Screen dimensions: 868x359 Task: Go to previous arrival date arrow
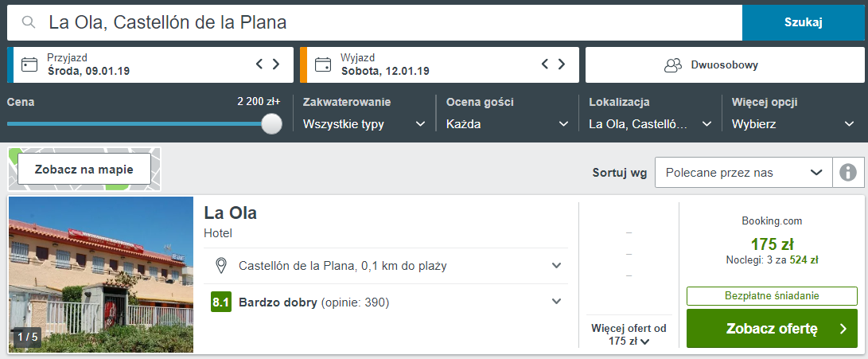259,64
